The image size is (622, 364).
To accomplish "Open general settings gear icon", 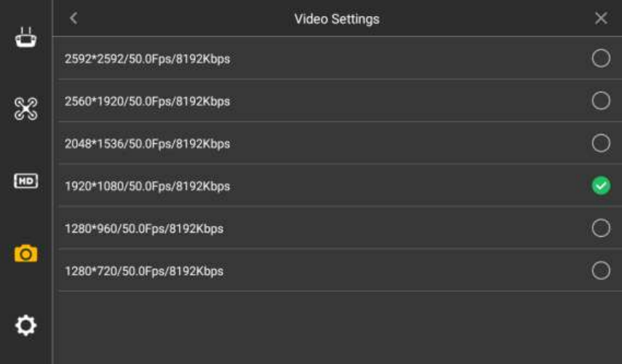I will pyautogui.click(x=25, y=325).
